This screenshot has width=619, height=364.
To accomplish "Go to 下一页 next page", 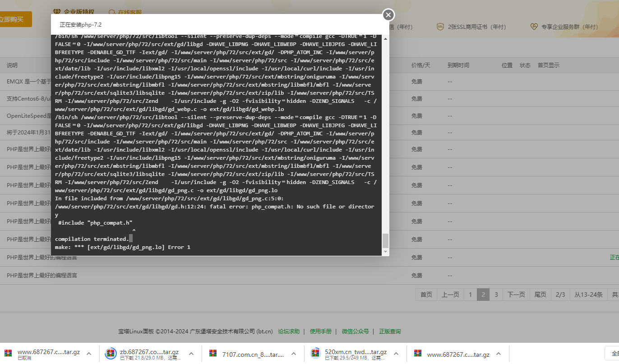I will tap(516, 295).
